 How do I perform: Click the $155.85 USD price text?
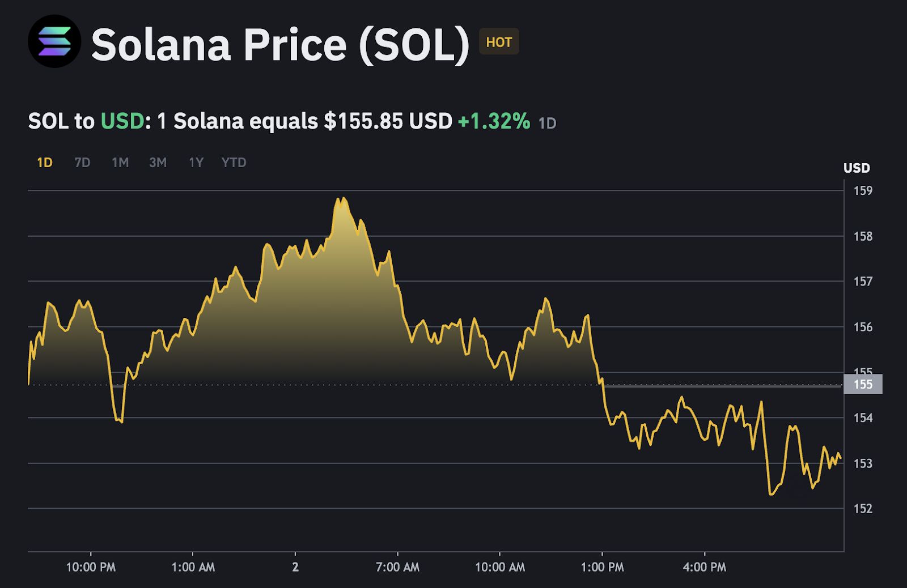click(x=388, y=121)
